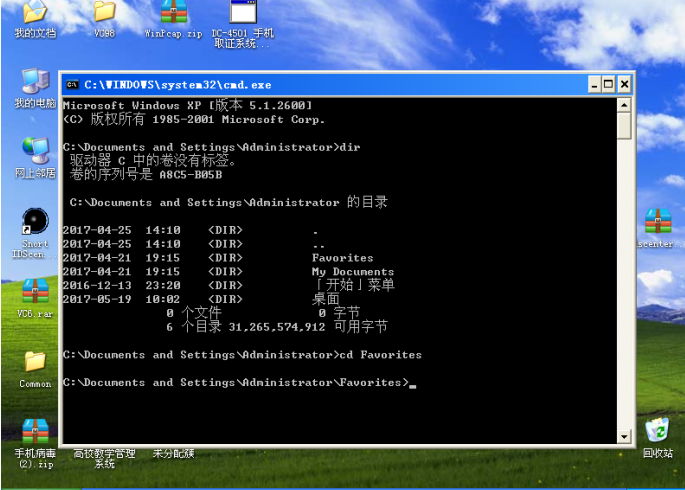Image resolution: width=685 pixels, height=490 pixels.
Task: Select the Snort IDScenter shortcut icon
Action: click(35, 222)
